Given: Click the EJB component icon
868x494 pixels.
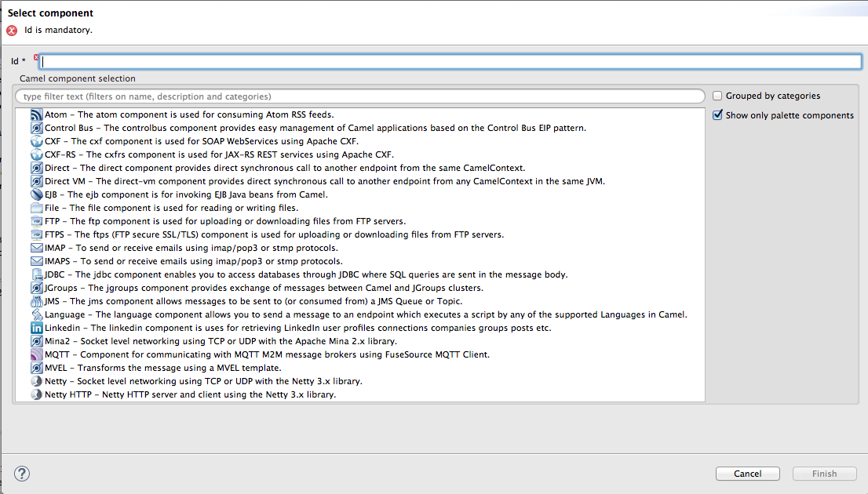Looking at the screenshot, I should 37,194.
